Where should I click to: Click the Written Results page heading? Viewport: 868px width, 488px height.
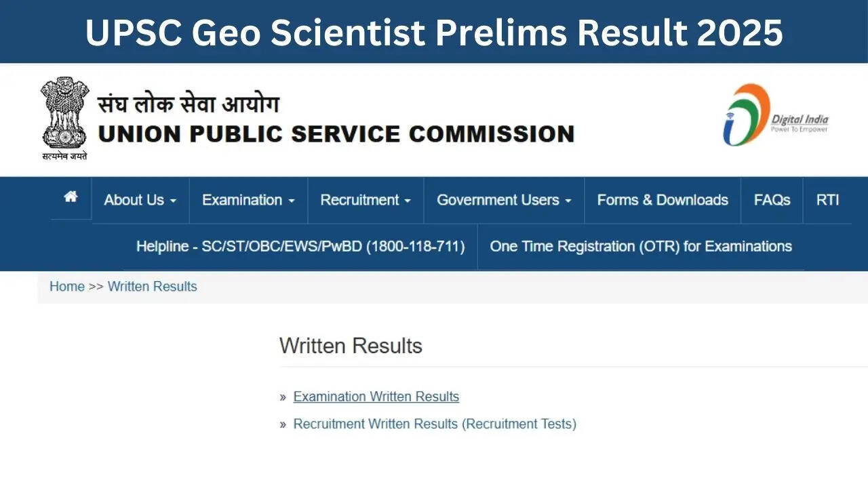coord(351,346)
